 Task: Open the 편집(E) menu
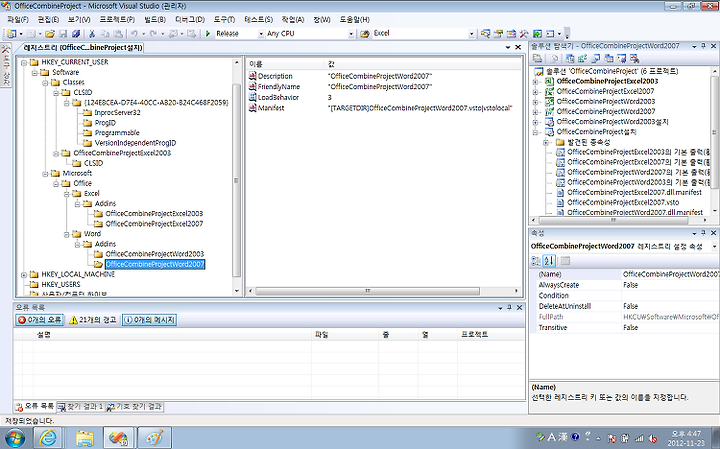click(x=48, y=20)
